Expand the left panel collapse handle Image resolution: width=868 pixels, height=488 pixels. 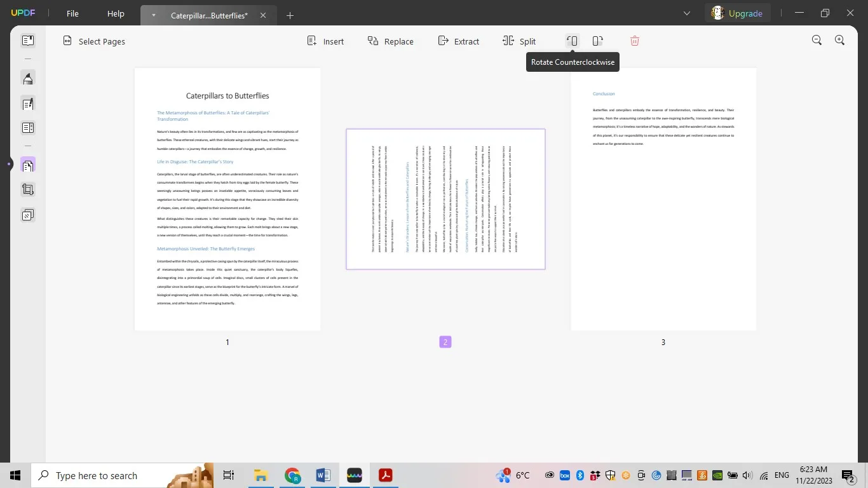pos(9,165)
